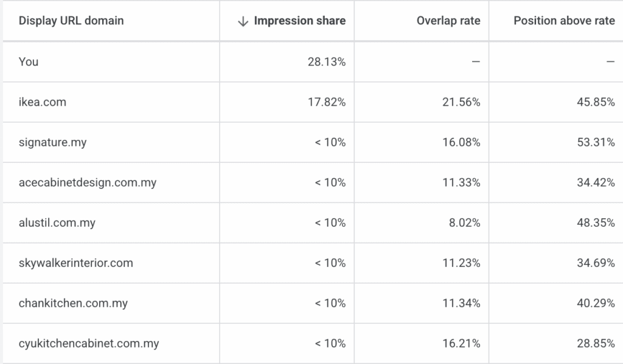Select the You row in the table
623x364 pixels.
click(x=27, y=61)
